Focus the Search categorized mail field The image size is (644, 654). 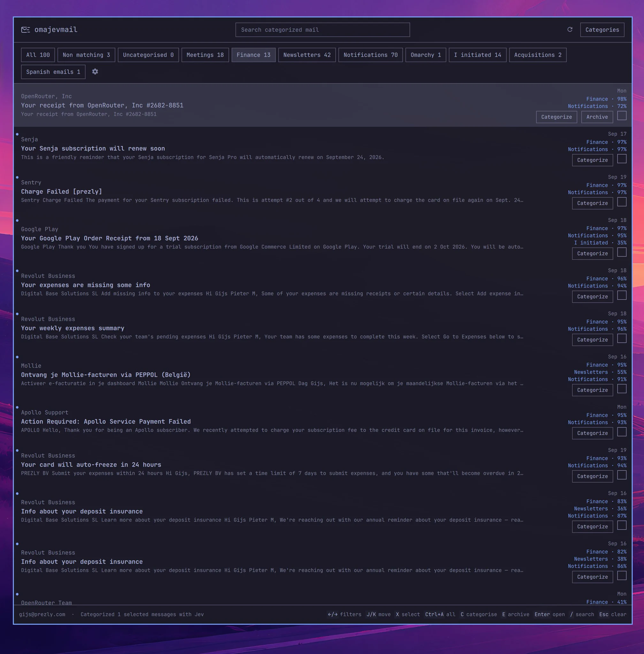coord(322,30)
